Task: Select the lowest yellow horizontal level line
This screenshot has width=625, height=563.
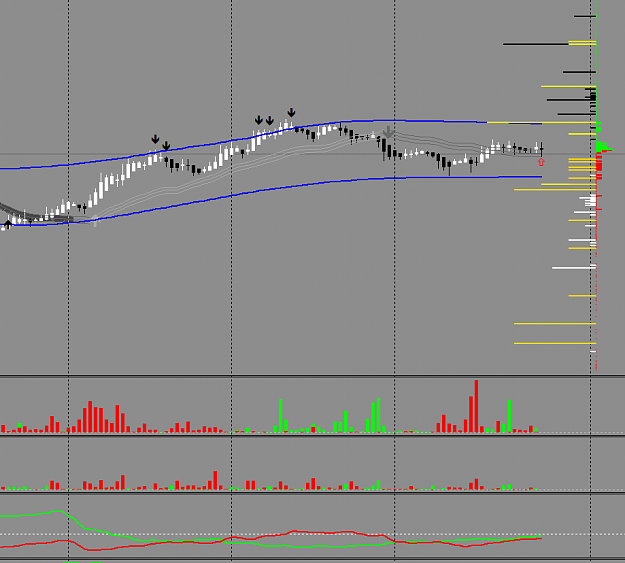Action: (555, 343)
